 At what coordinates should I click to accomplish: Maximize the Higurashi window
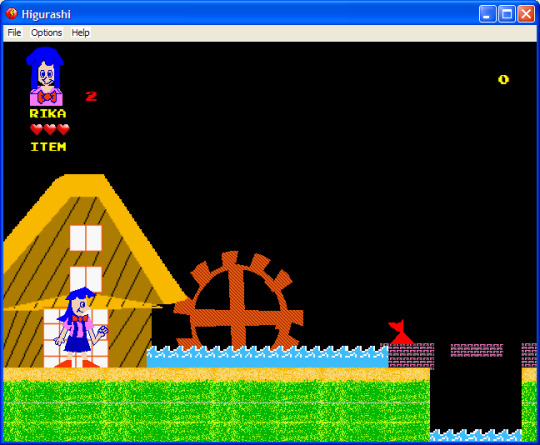click(x=507, y=14)
